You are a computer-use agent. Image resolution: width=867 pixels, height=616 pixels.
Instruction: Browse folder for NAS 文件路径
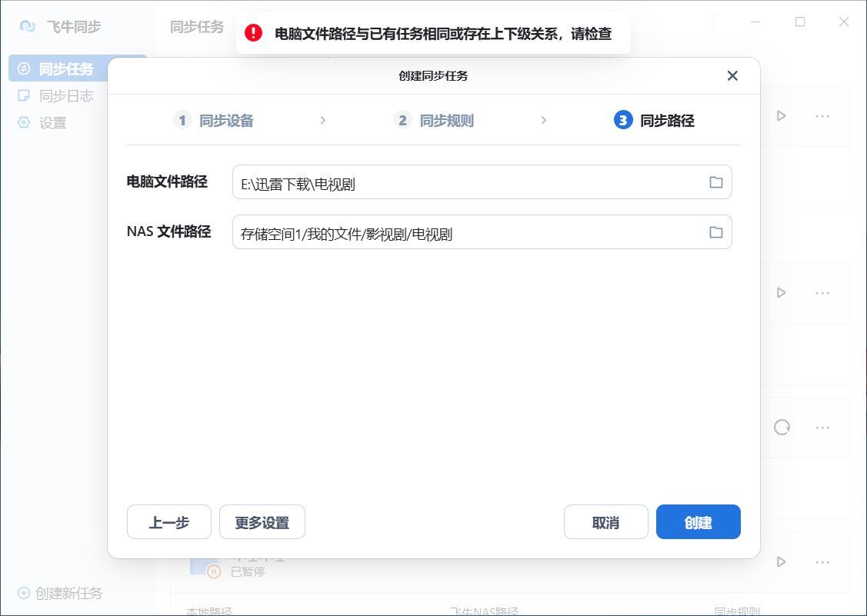click(x=716, y=231)
